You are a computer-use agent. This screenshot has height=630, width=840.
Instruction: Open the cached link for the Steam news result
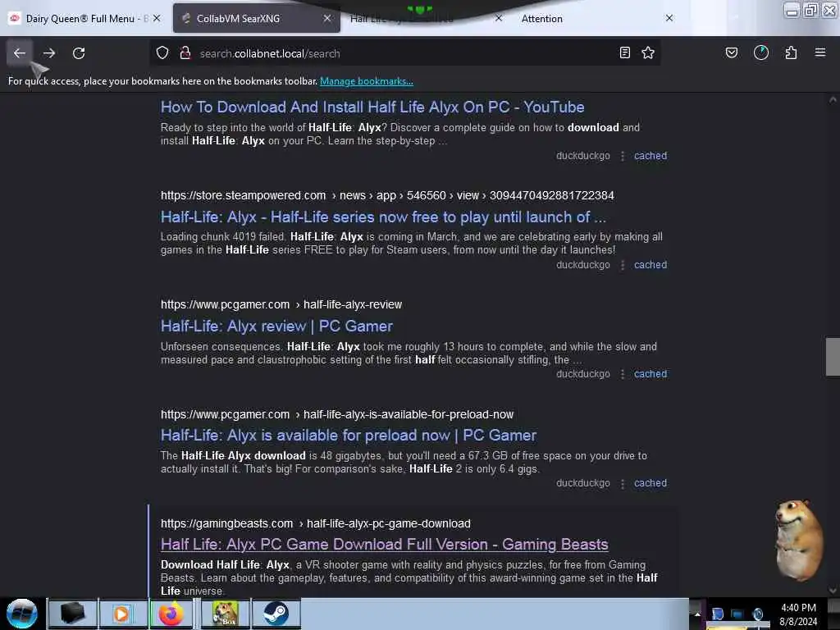[x=651, y=265]
